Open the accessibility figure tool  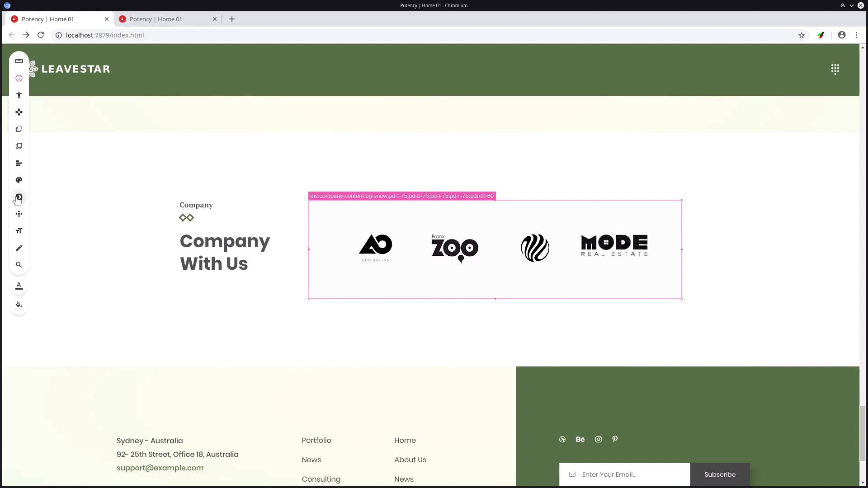[19, 95]
